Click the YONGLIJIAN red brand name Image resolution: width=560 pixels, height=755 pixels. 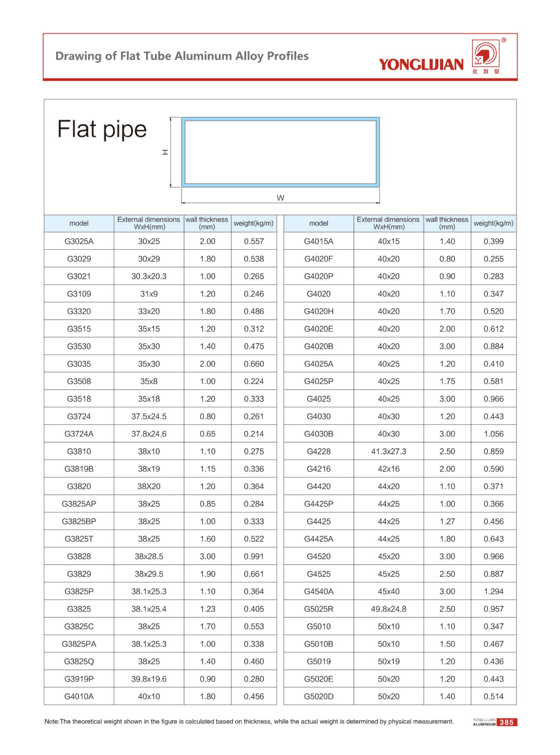coord(421,65)
